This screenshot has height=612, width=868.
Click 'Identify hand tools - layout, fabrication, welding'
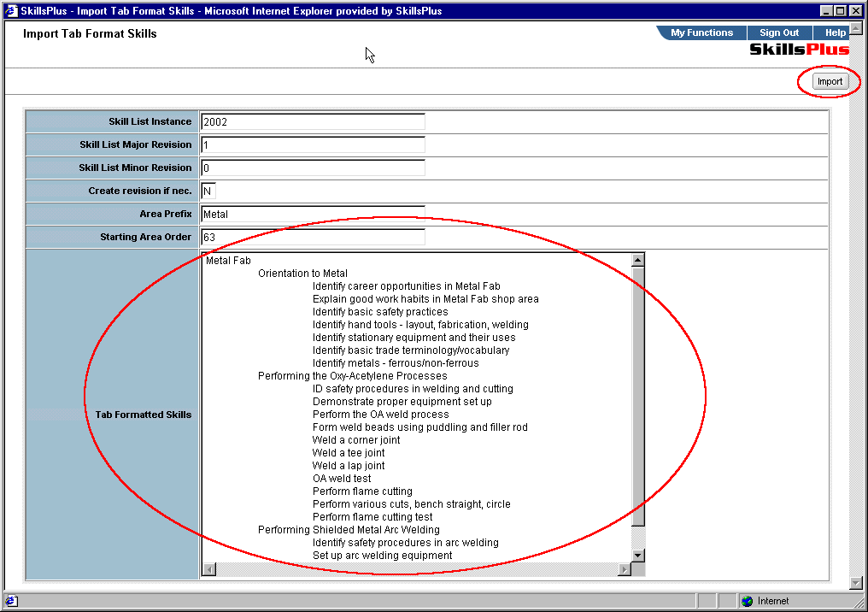click(x=420, y=325)
